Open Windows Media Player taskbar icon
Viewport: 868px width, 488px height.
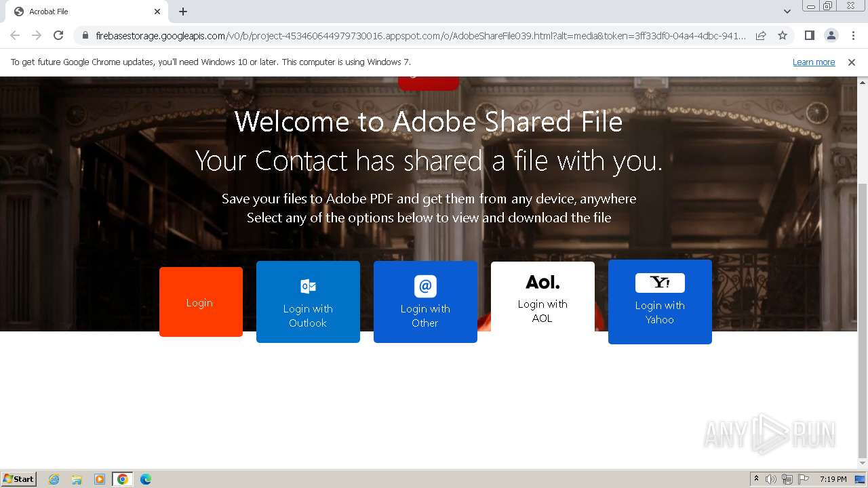coord(99,479)
